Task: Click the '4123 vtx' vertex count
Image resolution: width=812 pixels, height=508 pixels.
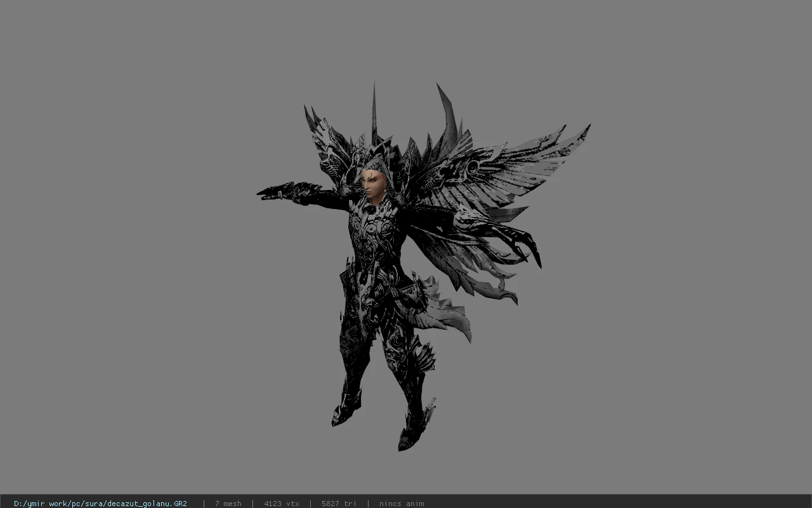Action: (x=281, y=504)
